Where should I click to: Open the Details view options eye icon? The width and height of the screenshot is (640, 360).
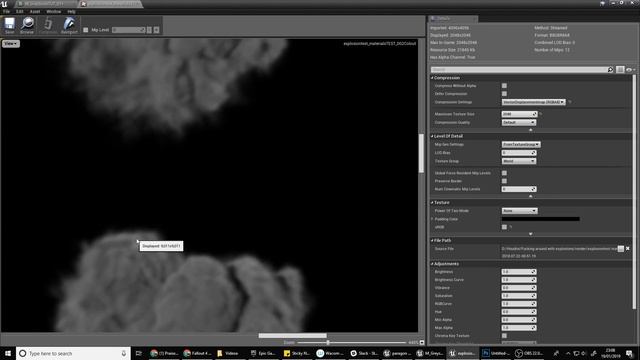pos(631,70)
